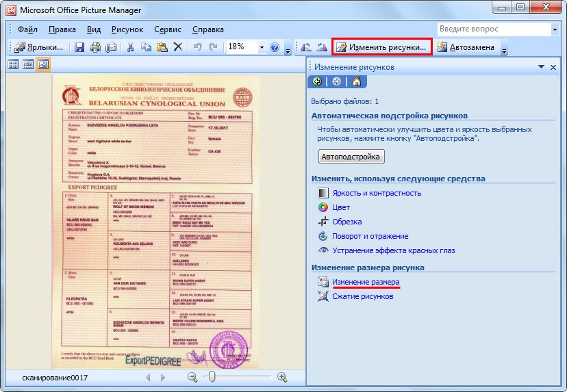
Task: Click the color wheel icon
Action: [323, 207]
